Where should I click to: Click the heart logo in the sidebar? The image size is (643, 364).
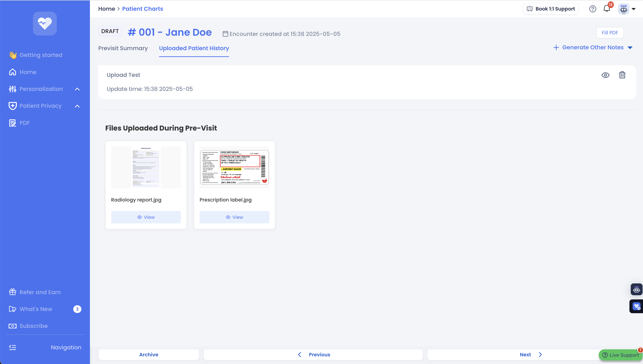(x=45, y=23)
